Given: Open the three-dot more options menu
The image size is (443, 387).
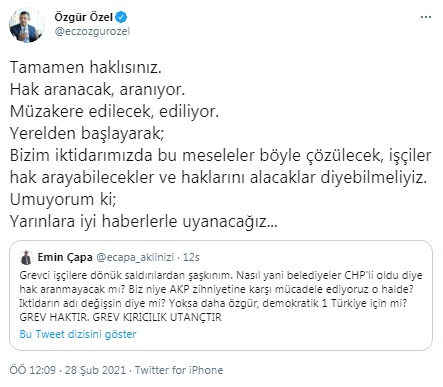Looking at the screenshot, I should tap(426, 17).
